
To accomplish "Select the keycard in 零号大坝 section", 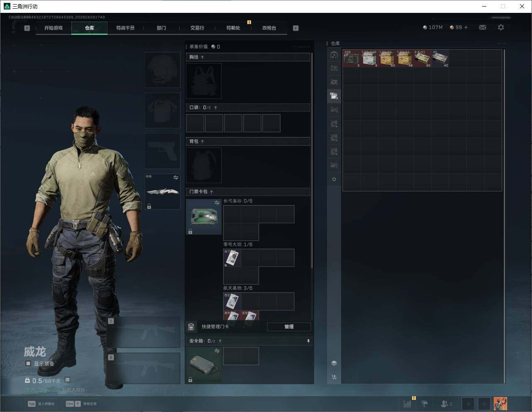I will click(232, 258).
